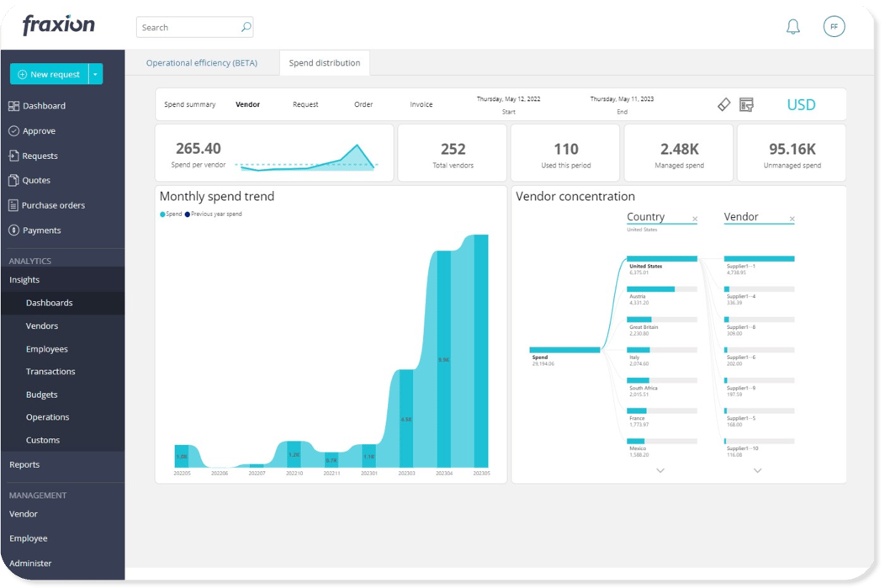Remove the Country filter with its x

696,216
